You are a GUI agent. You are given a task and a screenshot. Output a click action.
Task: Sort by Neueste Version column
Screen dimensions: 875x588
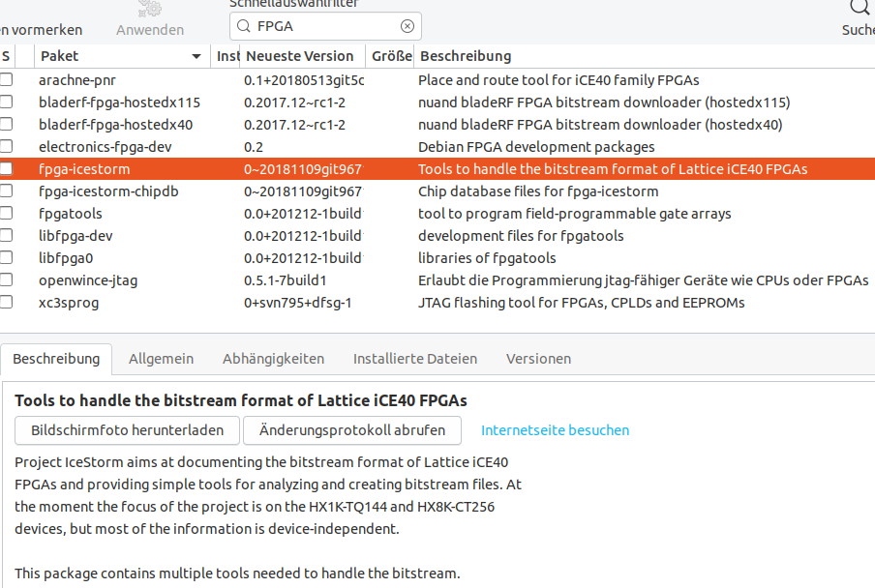click(x=301, y=56)
